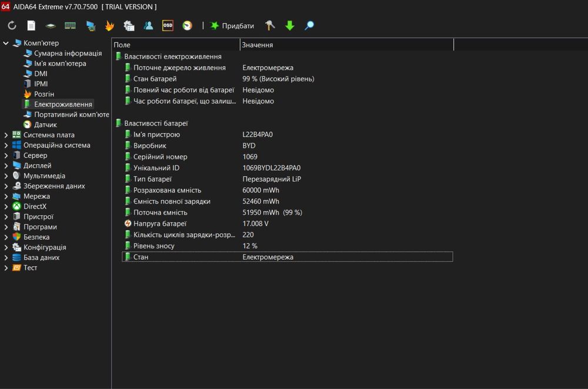
Task: Open Портативний комп'ютер tree item
Action: tap(72, 114)
